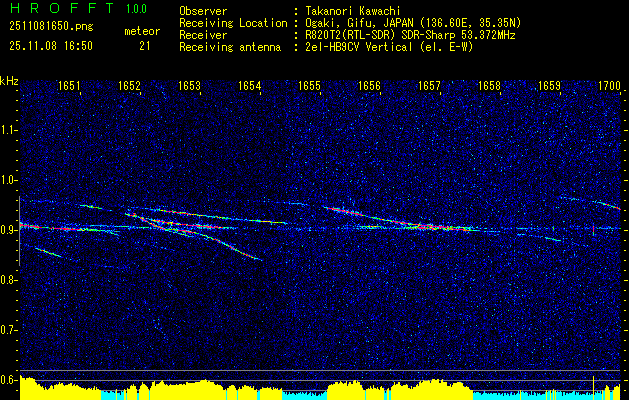Viewport: 629px width, 400px height.
Task: Click the observer name Takanori Kawachi
Action: coord(352,11)
